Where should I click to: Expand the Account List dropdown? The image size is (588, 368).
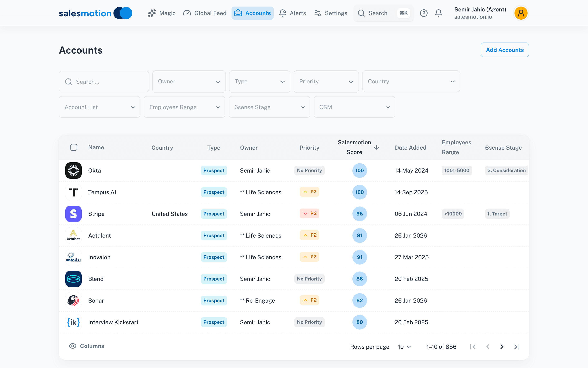pyautogui.click(x=100, y=107)
